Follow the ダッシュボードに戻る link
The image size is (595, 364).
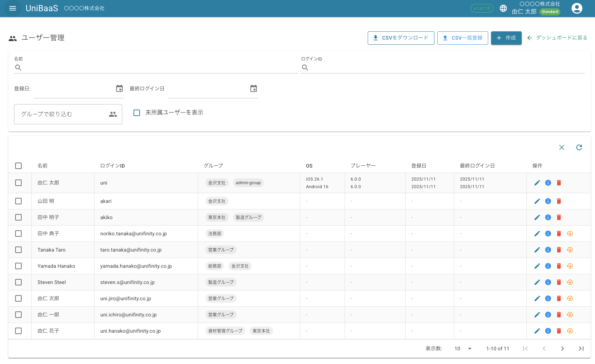tap(557, 38)
